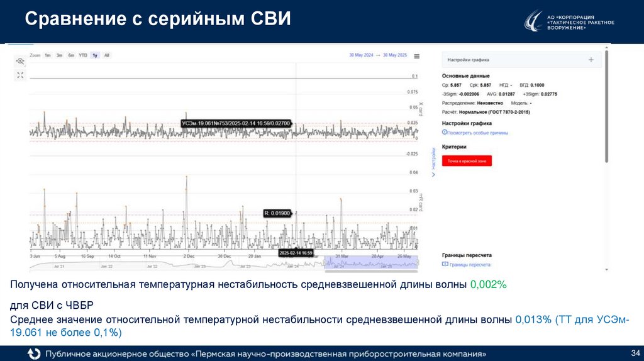This screenshot has height=361, width=644.
Task: Click the side panel scroll-up arrow
Action: tap(606, 48)
